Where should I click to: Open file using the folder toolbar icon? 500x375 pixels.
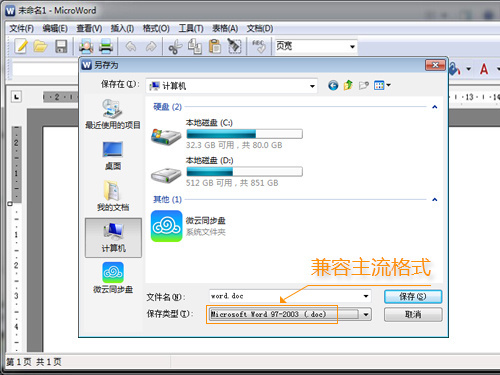[40, 46]
